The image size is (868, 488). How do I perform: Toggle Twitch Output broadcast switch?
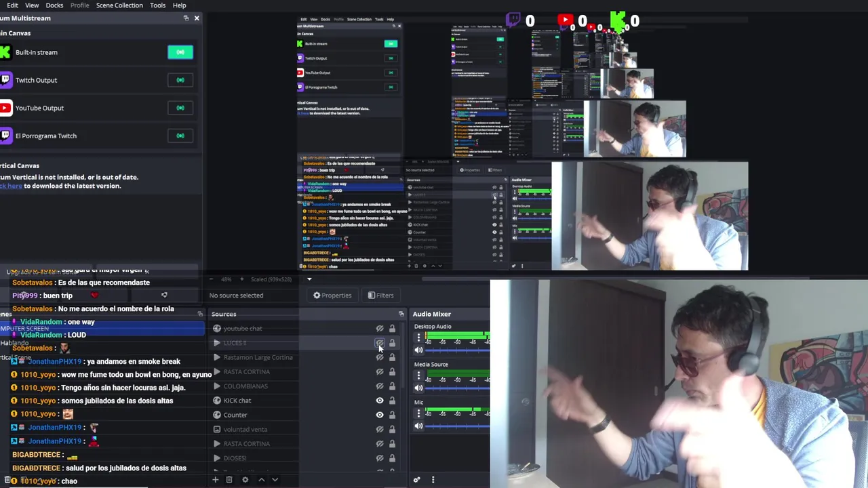180,80
